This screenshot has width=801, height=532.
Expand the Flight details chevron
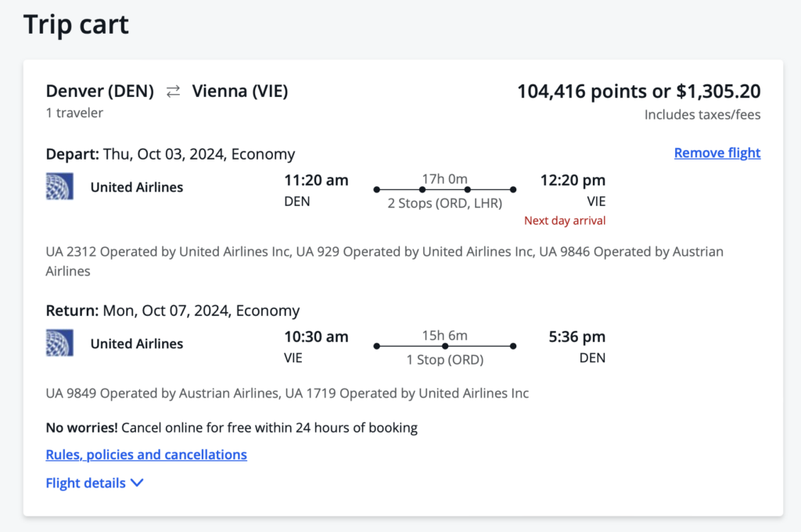pos(137,483)
